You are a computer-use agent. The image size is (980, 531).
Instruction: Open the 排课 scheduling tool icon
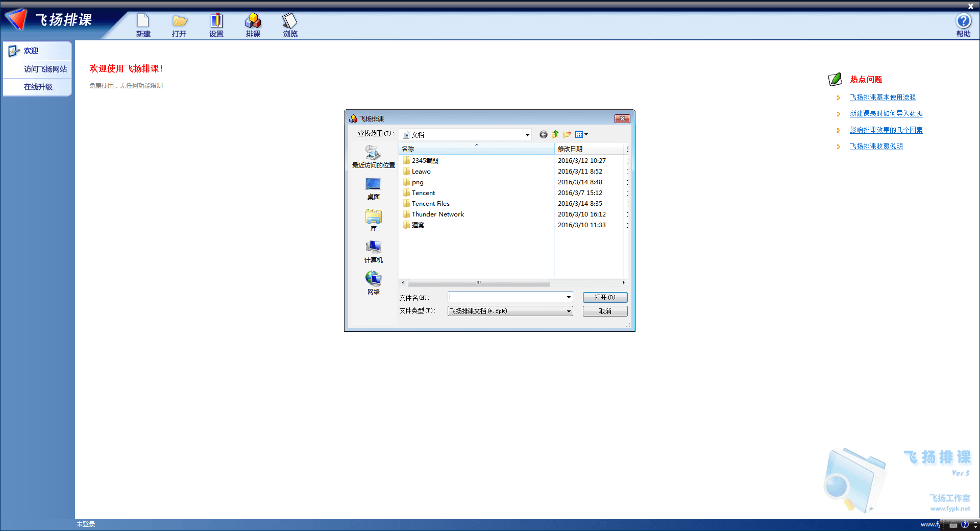pyautogui.click(x=253, y=25)
